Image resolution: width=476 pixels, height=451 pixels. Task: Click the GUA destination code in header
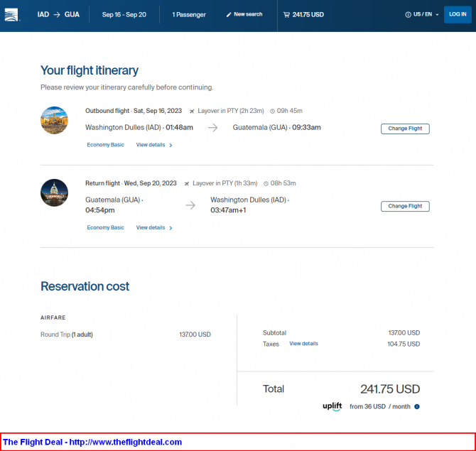tap(72, 15)
